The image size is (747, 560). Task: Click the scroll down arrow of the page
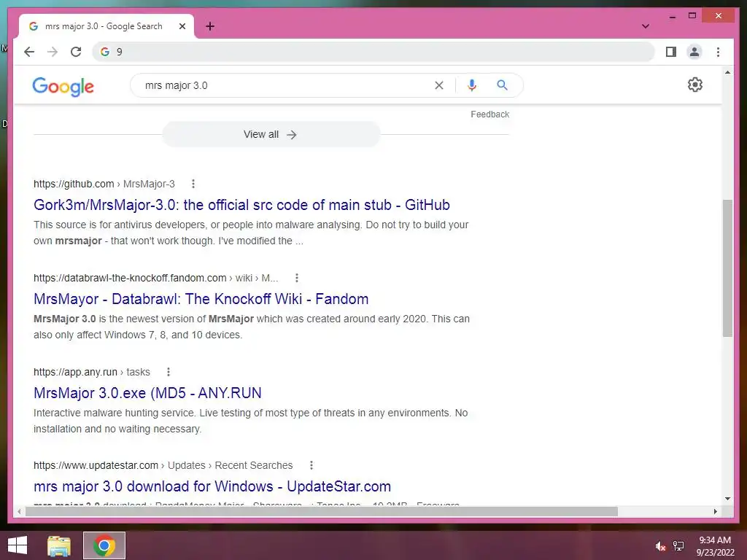727,499
